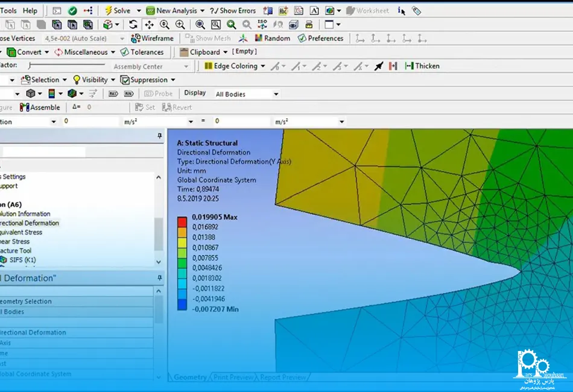573x392 pixels.
Task: Toggle the MAX result label
Action: tap(113, 94)
